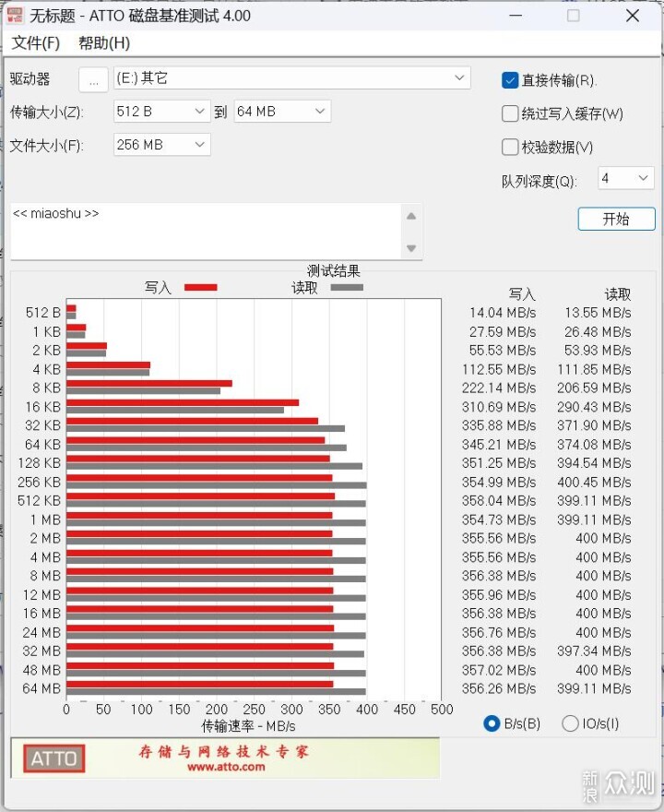The width and height of the screenshot is (664, 812).
Task: Click the description box scroll up arrow
Action: pyautogui.click(x=411, y=217)
